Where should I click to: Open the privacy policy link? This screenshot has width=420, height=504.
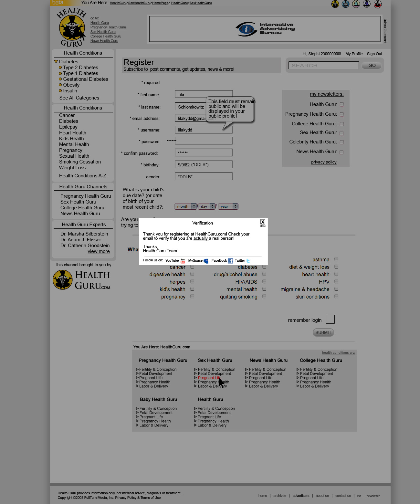click(x=324, y=162)
